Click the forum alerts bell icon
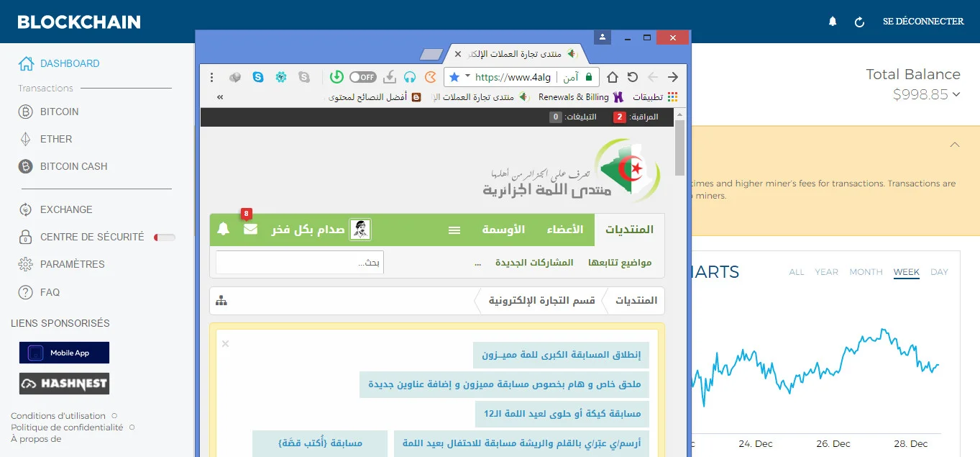The image size is (980, 457). [x=224, y=230]
